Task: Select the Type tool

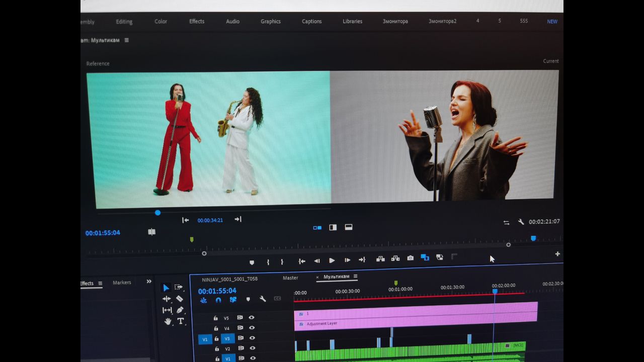Action: pos(181,321)
